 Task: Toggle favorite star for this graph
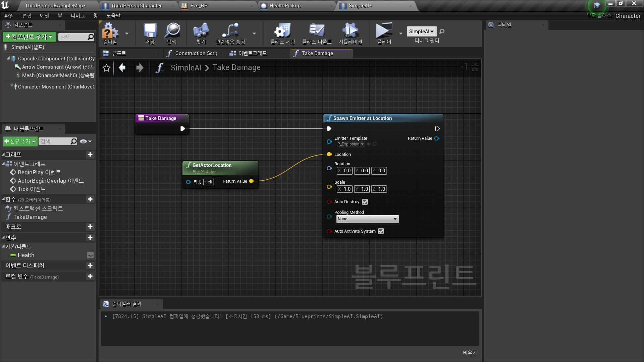[x=106, y=68]
